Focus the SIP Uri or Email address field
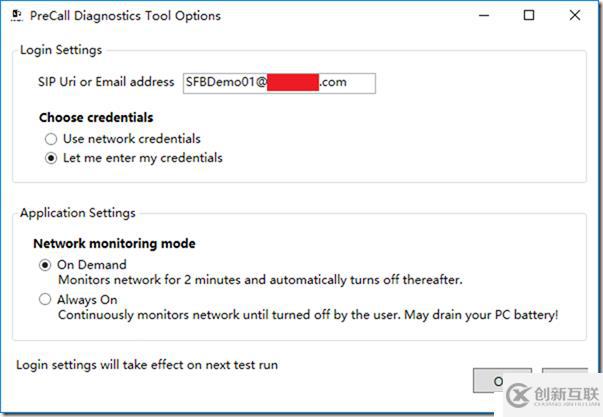603x417 pixels. pyautogui.click(x=279, y=83)
